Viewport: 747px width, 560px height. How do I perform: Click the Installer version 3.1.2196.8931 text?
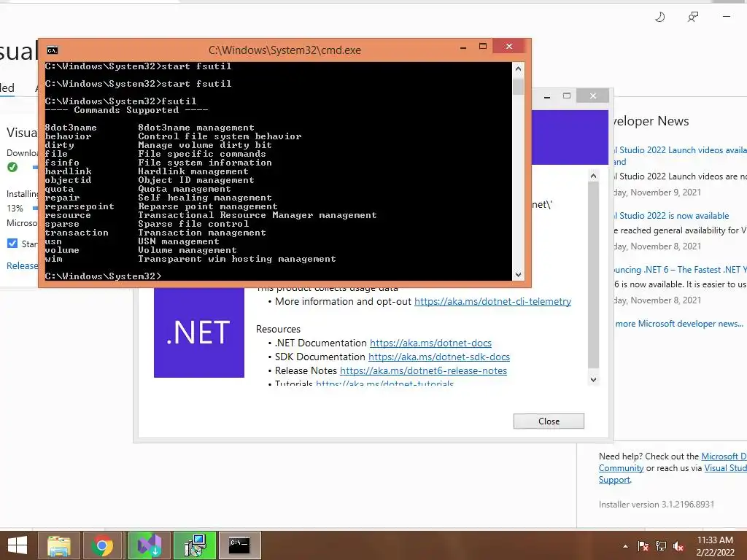657,505
